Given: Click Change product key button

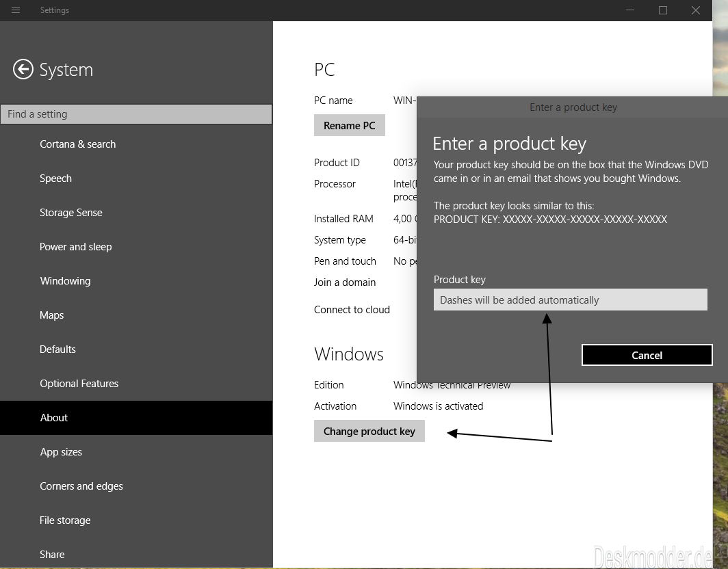Looking at the screenshot, I should point(369,431).
